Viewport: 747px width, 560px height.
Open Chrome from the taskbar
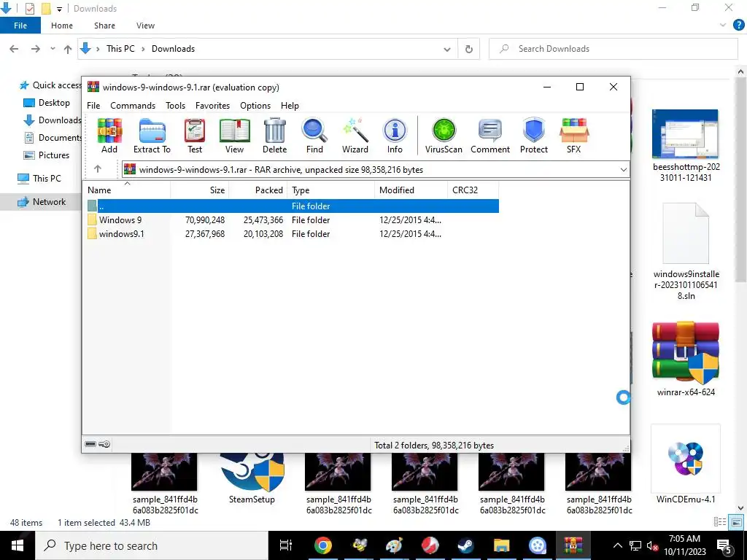click(322, 545)
